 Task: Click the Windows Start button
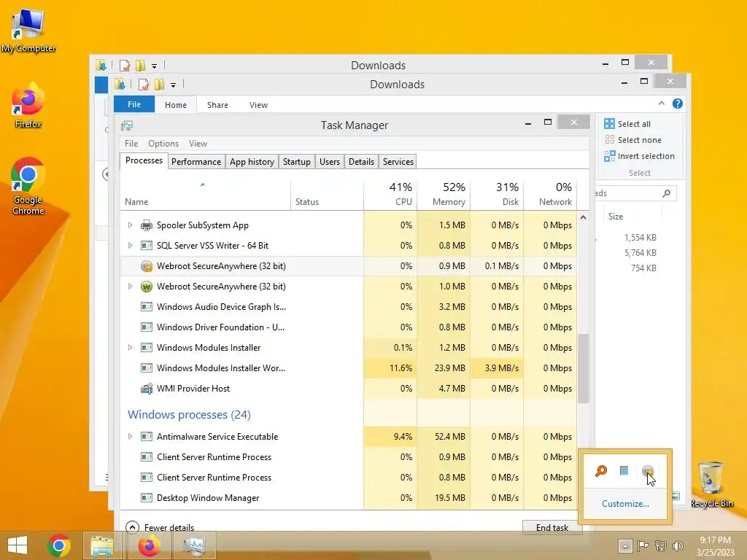click(18, 545)
